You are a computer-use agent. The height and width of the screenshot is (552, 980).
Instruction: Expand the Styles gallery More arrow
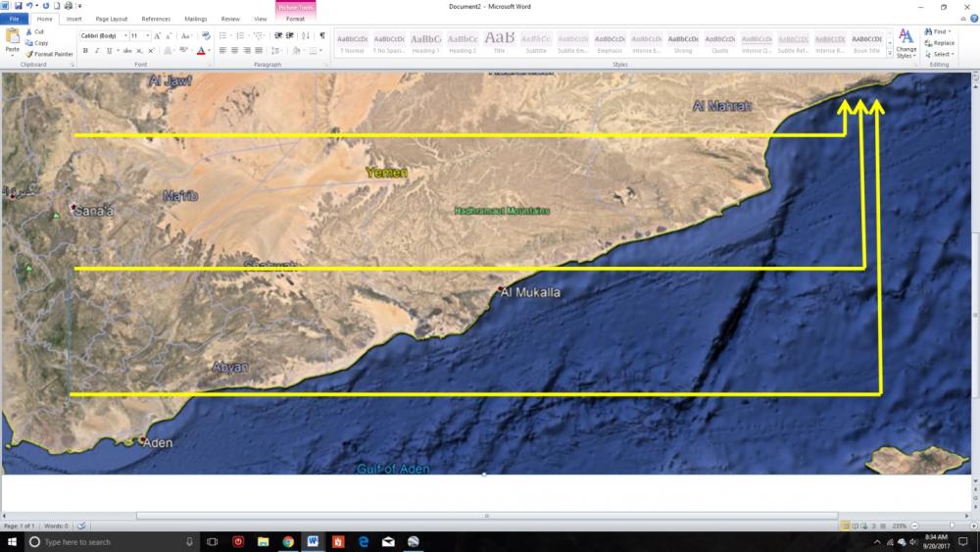tap(890, 54)
